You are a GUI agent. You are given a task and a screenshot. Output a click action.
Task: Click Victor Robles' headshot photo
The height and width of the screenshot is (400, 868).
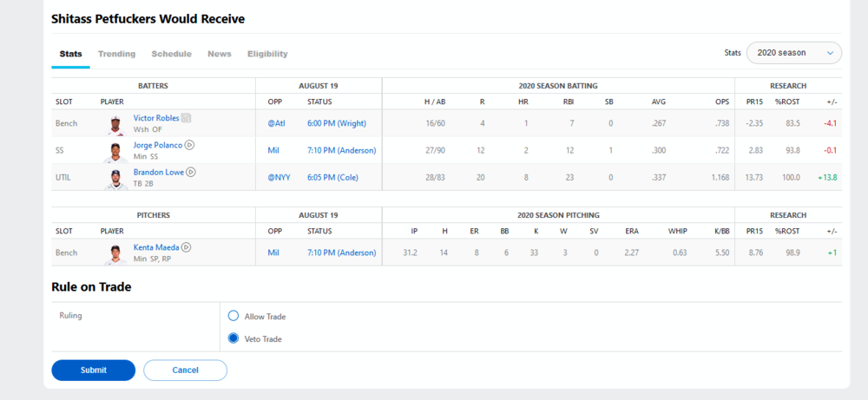pyautogui.click(x=115, y=123)
